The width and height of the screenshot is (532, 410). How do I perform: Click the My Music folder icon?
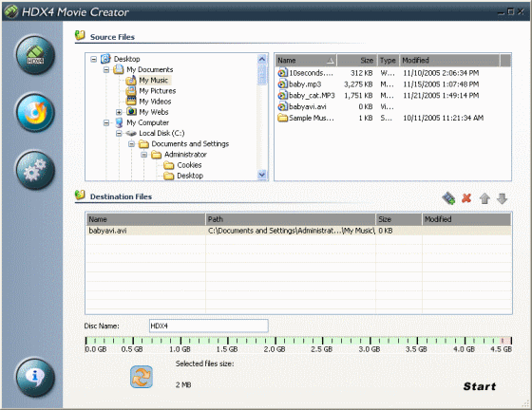pyautogui.click(x=131, y=81)
